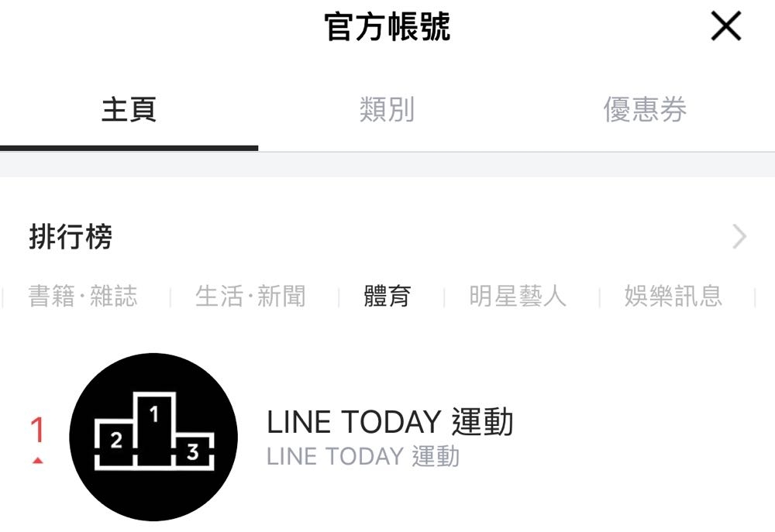Click the red rank-up triangle indicator
The image size is (775, 532).
37,461
